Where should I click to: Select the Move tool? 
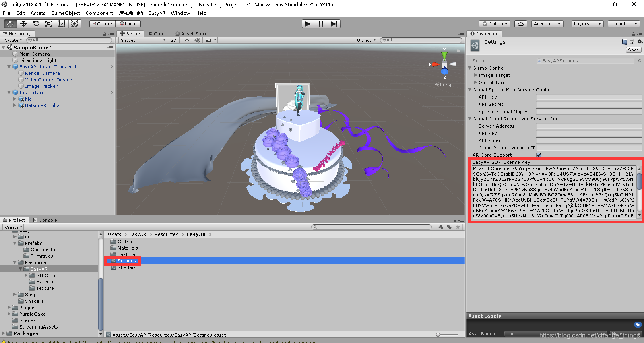click(x=23, y=24)
